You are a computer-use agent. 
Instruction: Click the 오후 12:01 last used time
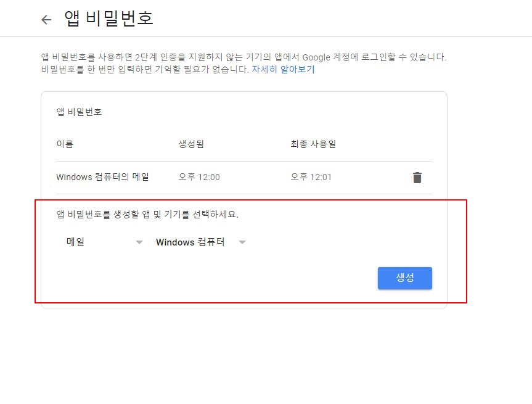click(311, 177)
